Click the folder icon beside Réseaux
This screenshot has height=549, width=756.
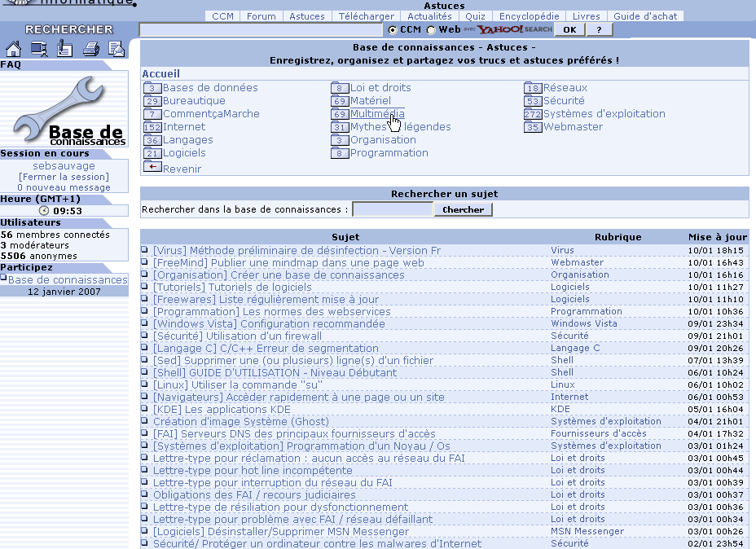[x=533, y=87]
